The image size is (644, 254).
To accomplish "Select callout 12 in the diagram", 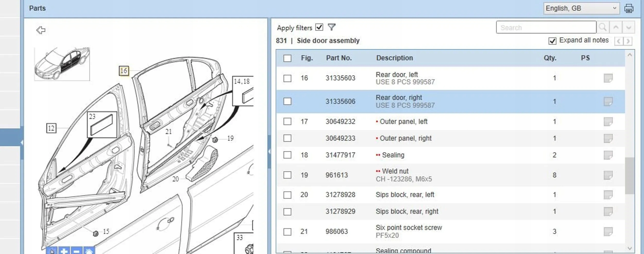I will [x=51, y=128].
